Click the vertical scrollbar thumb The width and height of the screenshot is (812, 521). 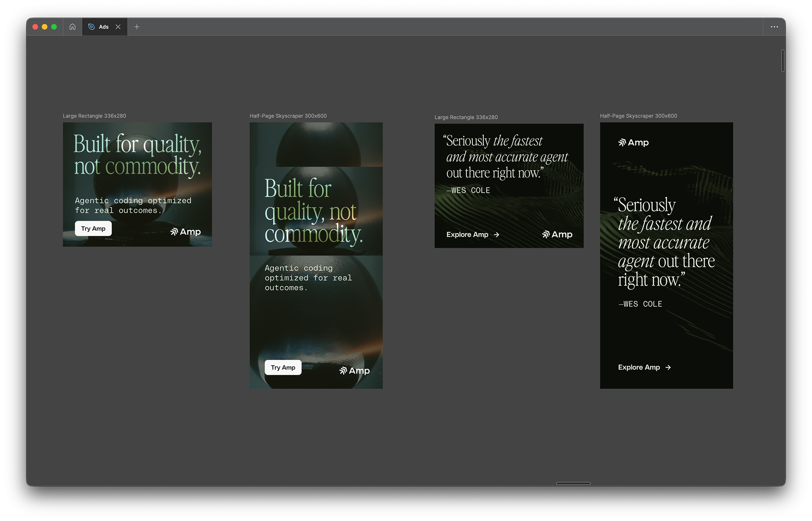coord(783,61)
